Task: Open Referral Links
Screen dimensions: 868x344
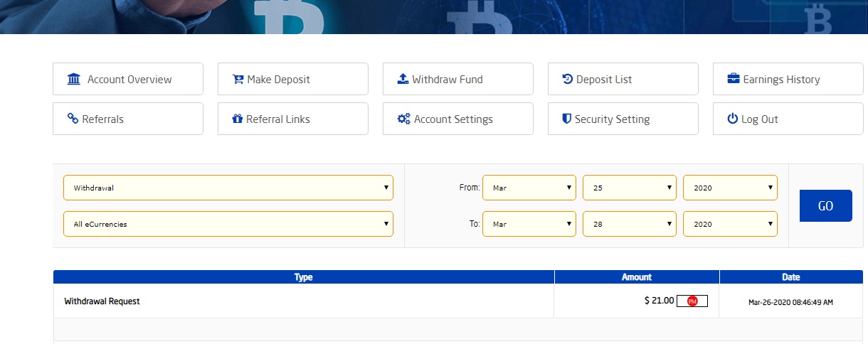Action: pyautogui.click(x=293, y=119)
